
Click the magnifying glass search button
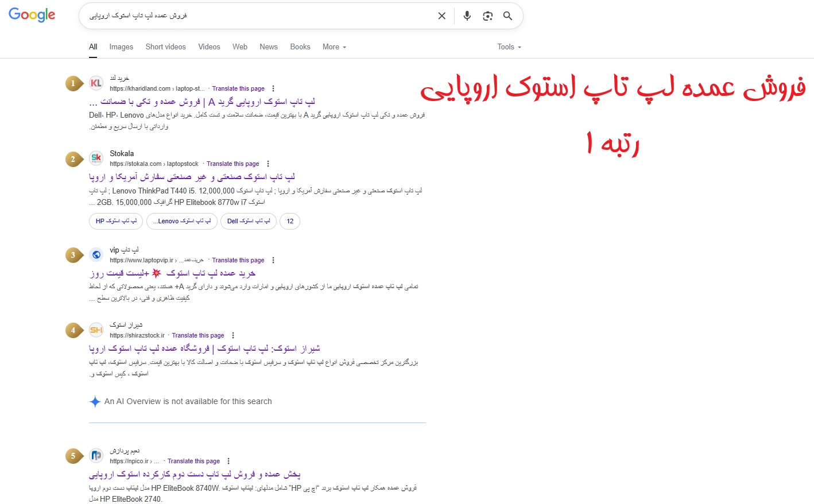coord(508,16)
